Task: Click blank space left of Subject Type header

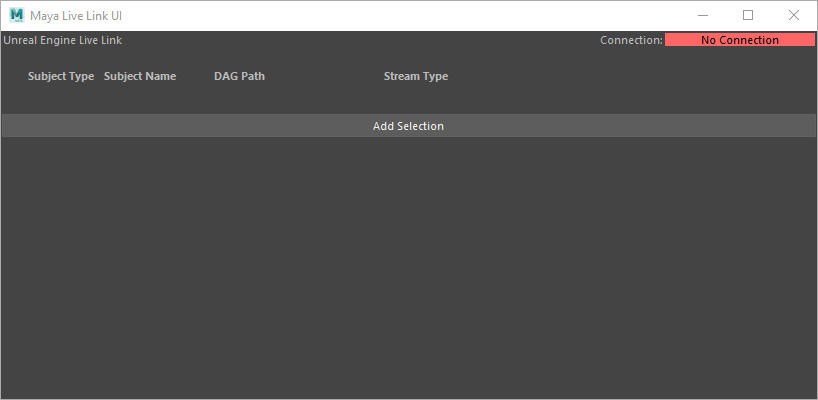Action: point(14,76)
